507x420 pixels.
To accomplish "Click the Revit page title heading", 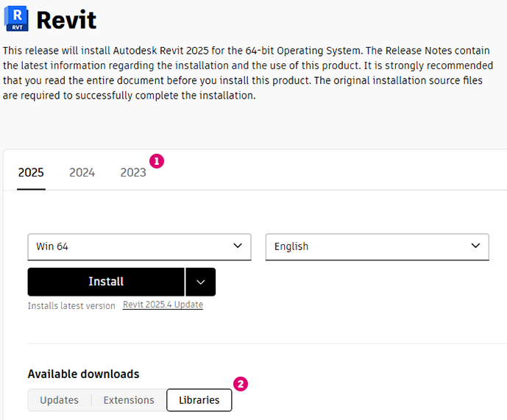I will pos(66,20).
